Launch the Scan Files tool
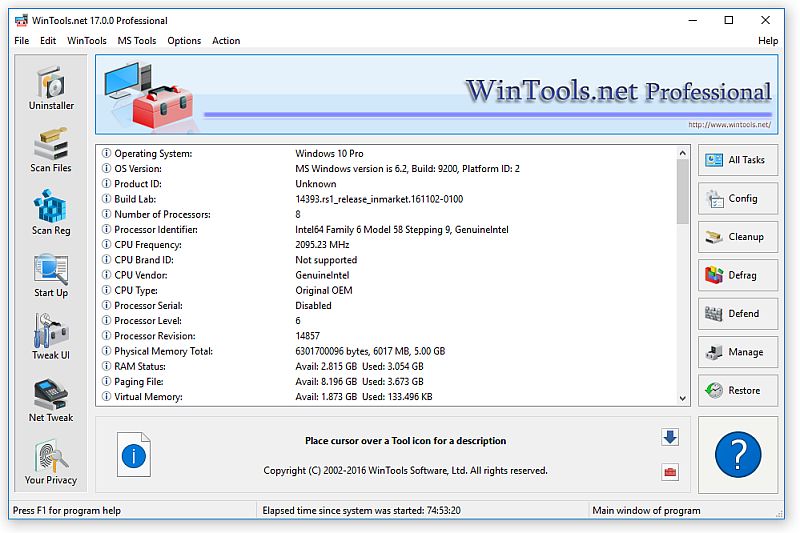Image resolution: width=800 pixels, height=533 pixels. (51, 150)
